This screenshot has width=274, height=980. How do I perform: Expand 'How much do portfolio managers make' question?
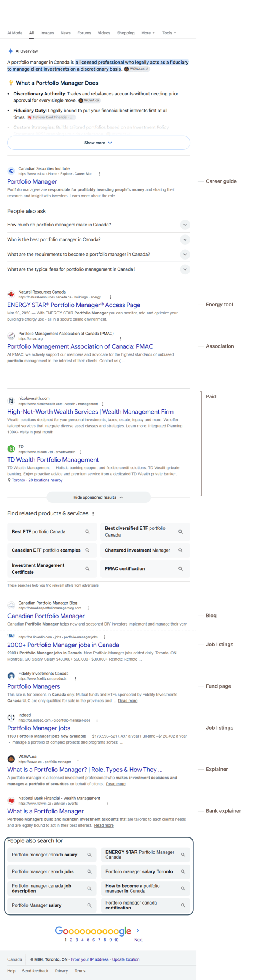(x=99, y=225)
